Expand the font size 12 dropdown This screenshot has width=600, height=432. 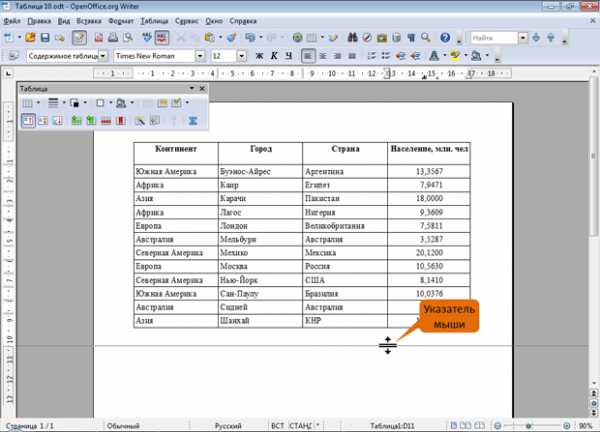(x=241, y=56)
